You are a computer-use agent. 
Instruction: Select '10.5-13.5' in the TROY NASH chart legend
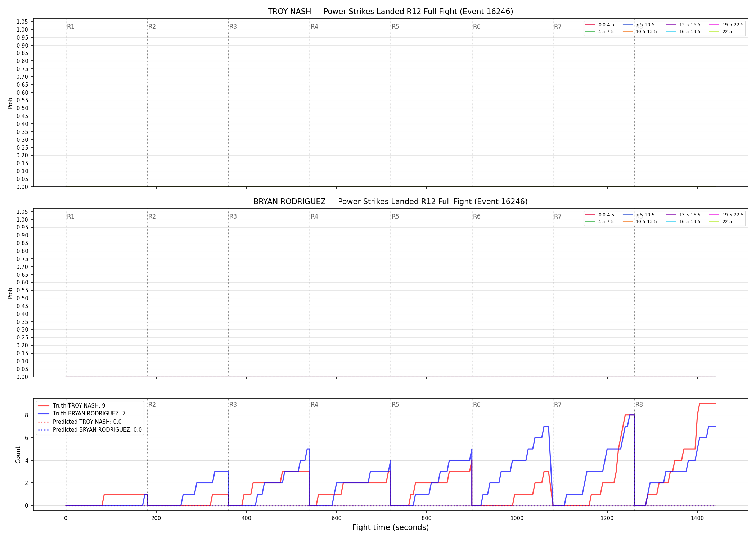tap(640, 32)
